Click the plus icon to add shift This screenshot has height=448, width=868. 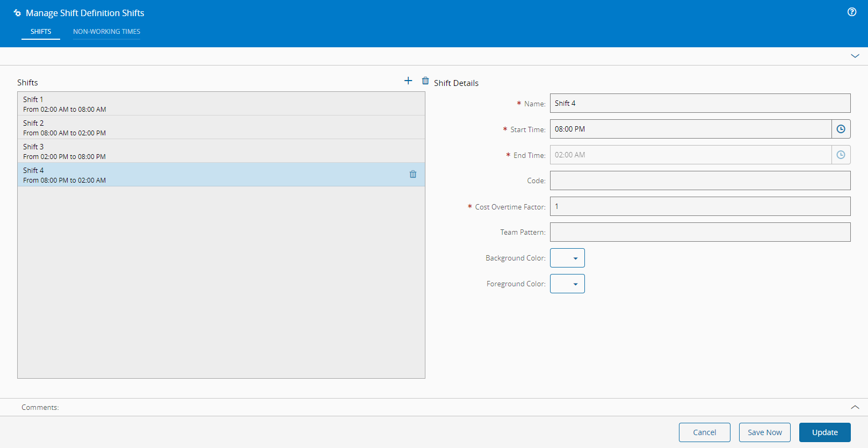tap(408, 81)
